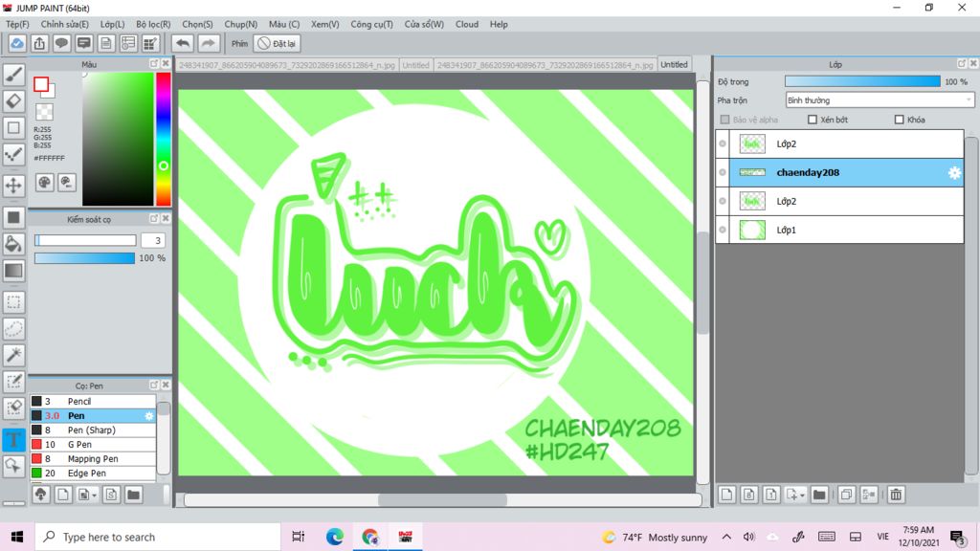Select the Move tool
This screenshot has width=980, height=551.
(x=13, y=186)
